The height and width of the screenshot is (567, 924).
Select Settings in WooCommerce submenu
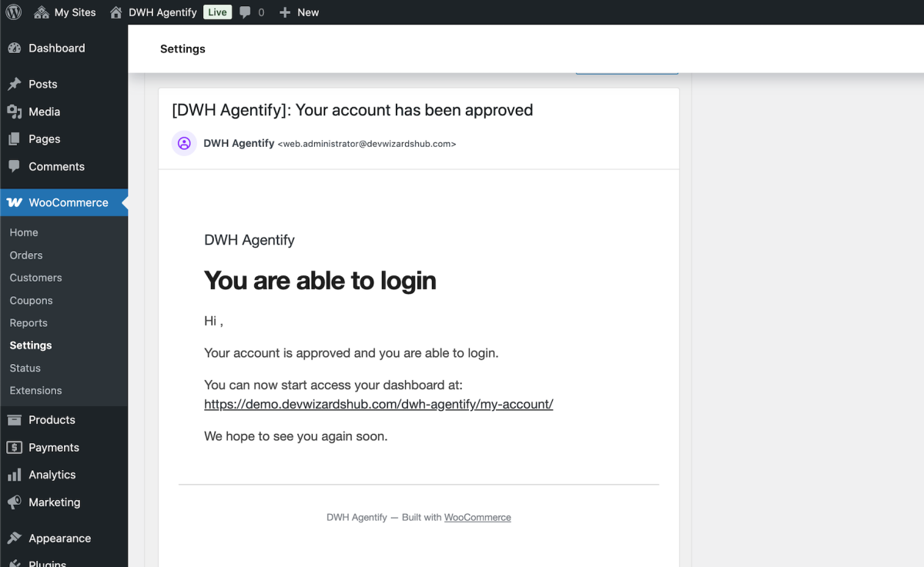31,345
